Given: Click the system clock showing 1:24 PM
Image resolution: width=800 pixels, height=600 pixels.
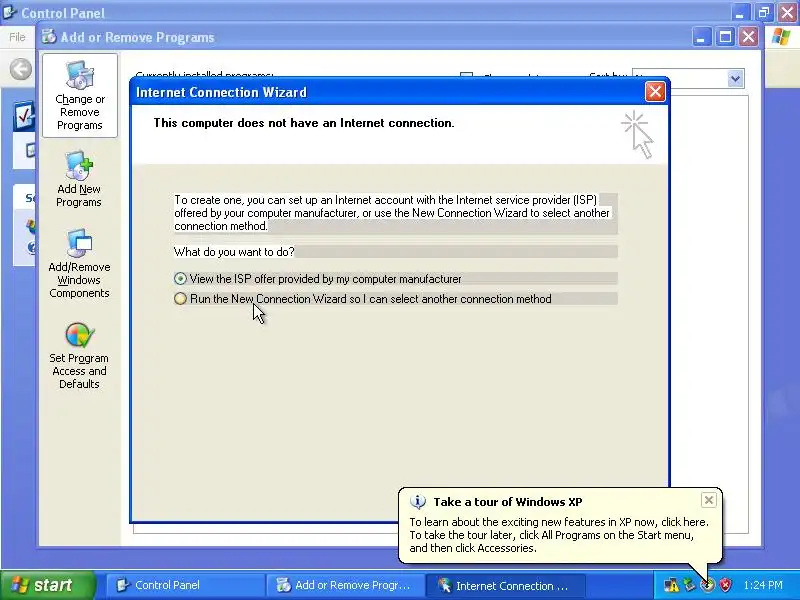Looking at the screenshot, I should click(763, 585).
